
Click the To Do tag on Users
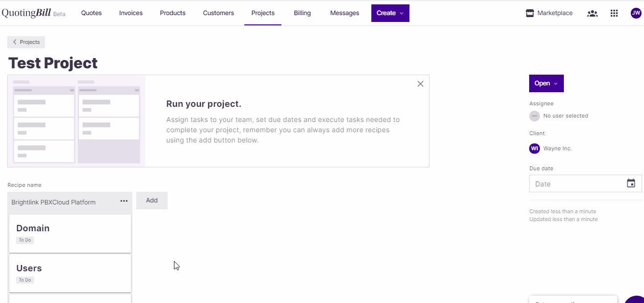25,280
